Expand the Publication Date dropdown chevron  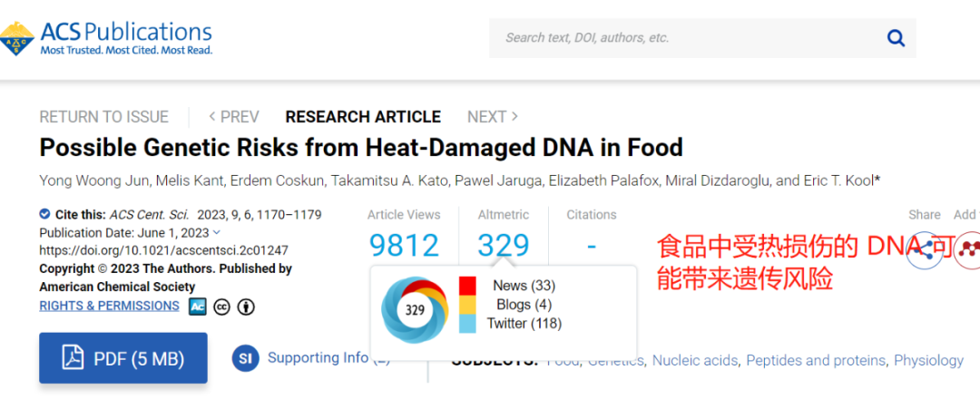coord(216,232)
